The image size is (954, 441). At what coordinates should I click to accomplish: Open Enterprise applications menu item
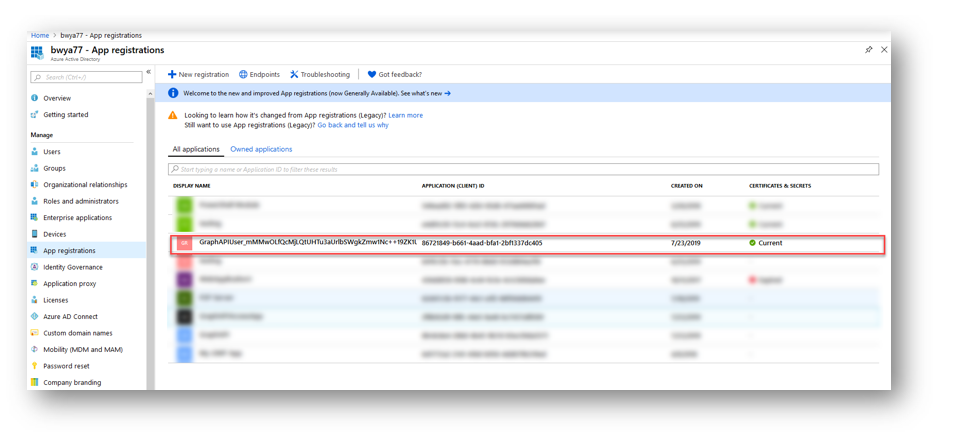(78, 217)
